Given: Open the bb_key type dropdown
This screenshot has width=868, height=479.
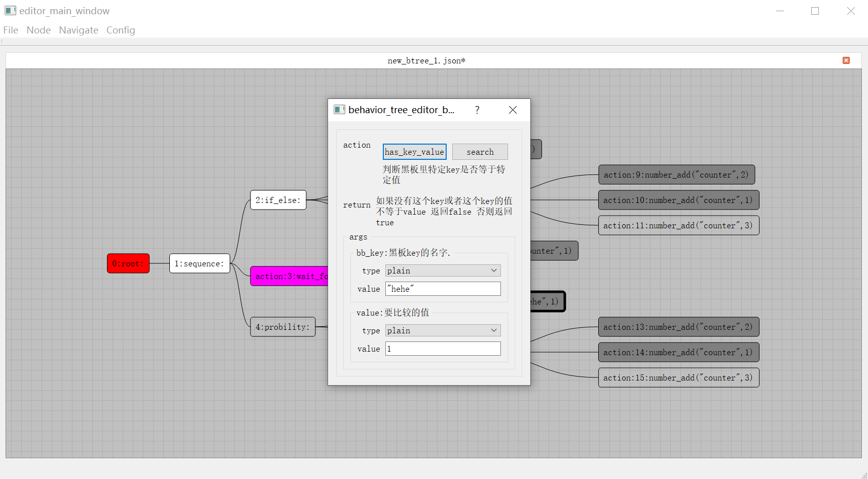Looking at the screenshot, I should (x=443, y=270).
